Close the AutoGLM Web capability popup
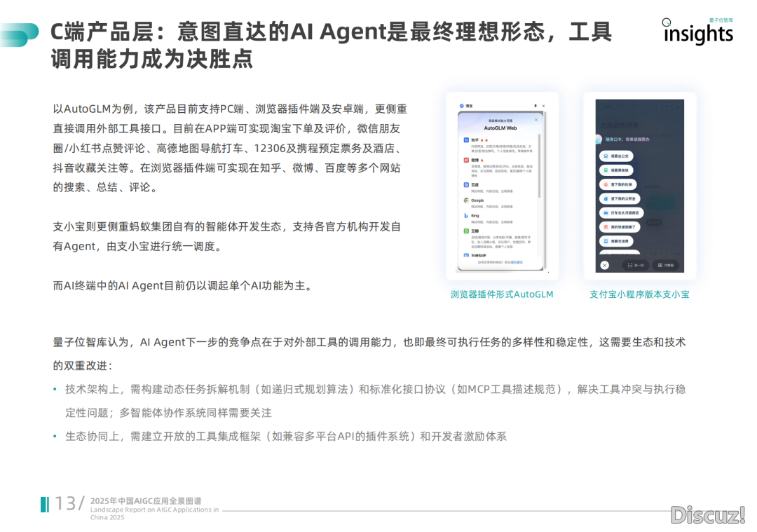 (536, 120)
